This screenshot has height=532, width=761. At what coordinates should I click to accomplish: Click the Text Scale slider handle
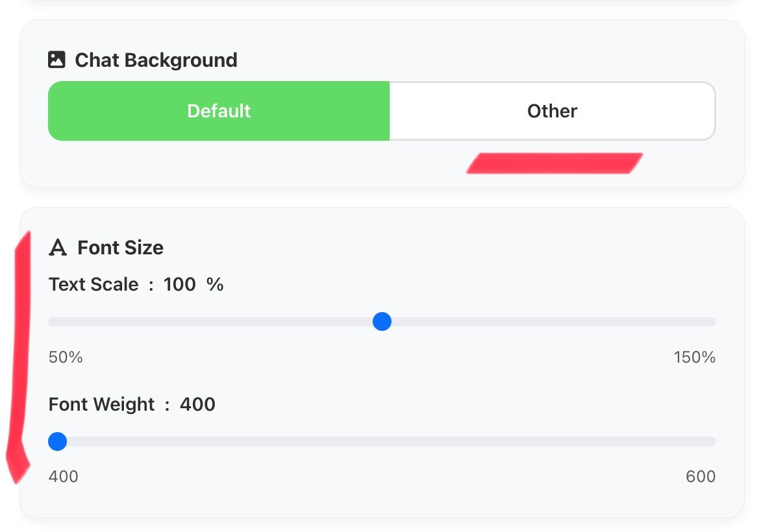[x=382, y=322]
